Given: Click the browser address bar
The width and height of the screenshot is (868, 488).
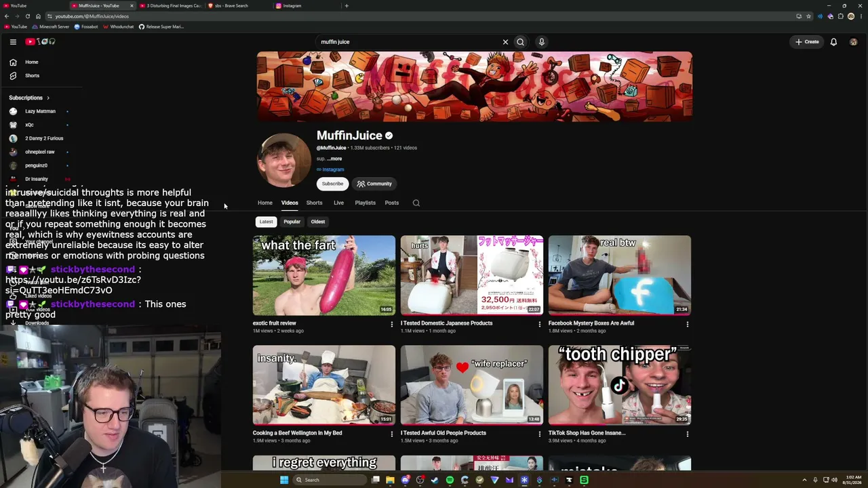Looking at the screenshot, I should tap(420, 16).
